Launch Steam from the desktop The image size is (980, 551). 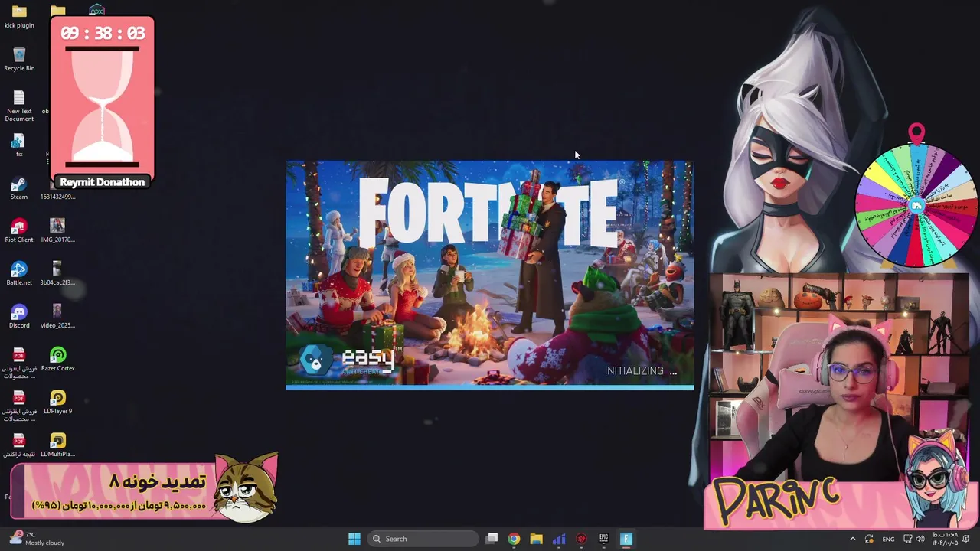click(x=19, y=188)
